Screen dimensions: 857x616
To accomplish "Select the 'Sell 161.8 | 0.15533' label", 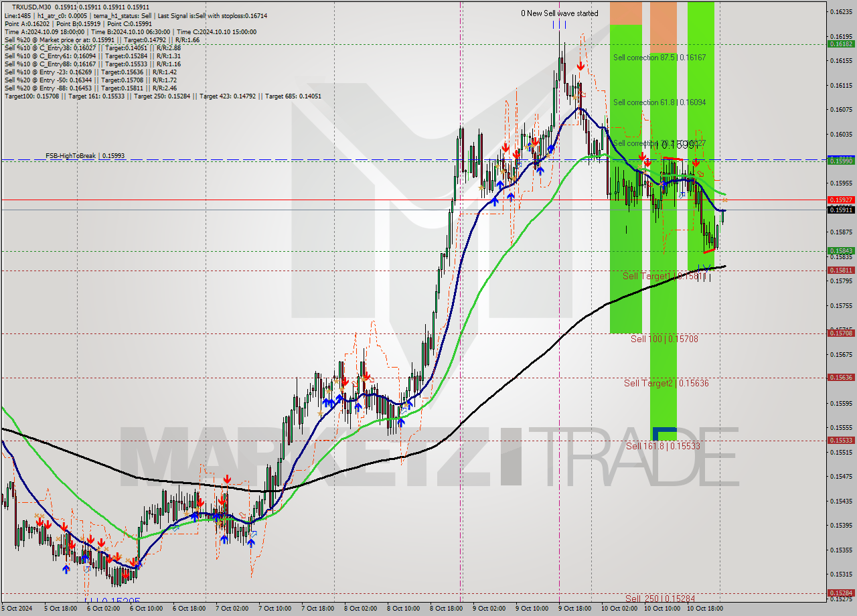I will click(663, 446).
